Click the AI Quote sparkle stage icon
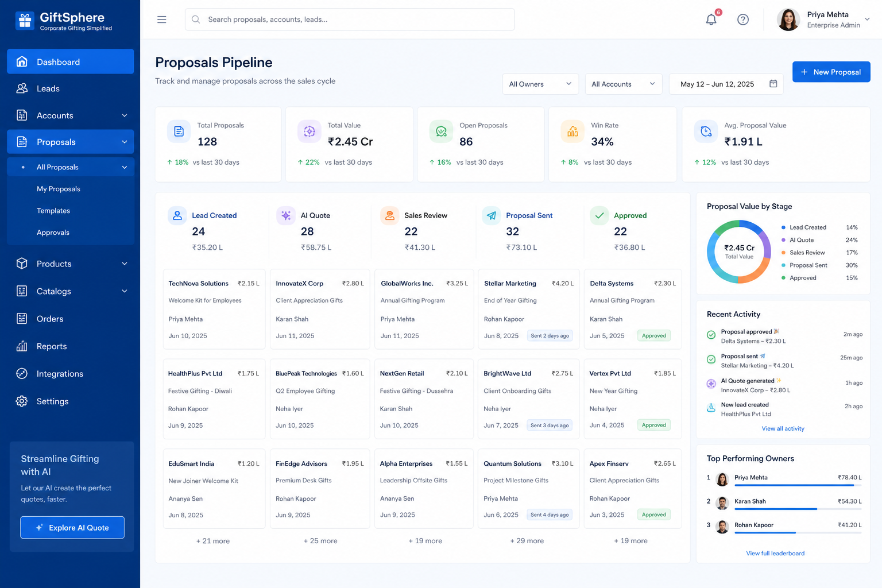 (x=286, y=215)
